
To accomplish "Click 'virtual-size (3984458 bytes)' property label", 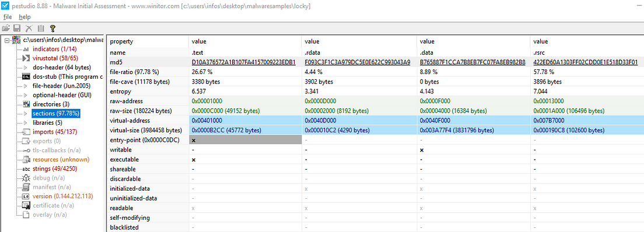I will point(146,130).
